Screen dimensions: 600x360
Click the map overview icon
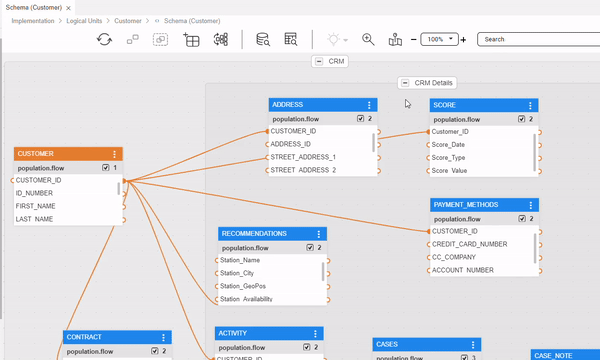coord(395,39)
